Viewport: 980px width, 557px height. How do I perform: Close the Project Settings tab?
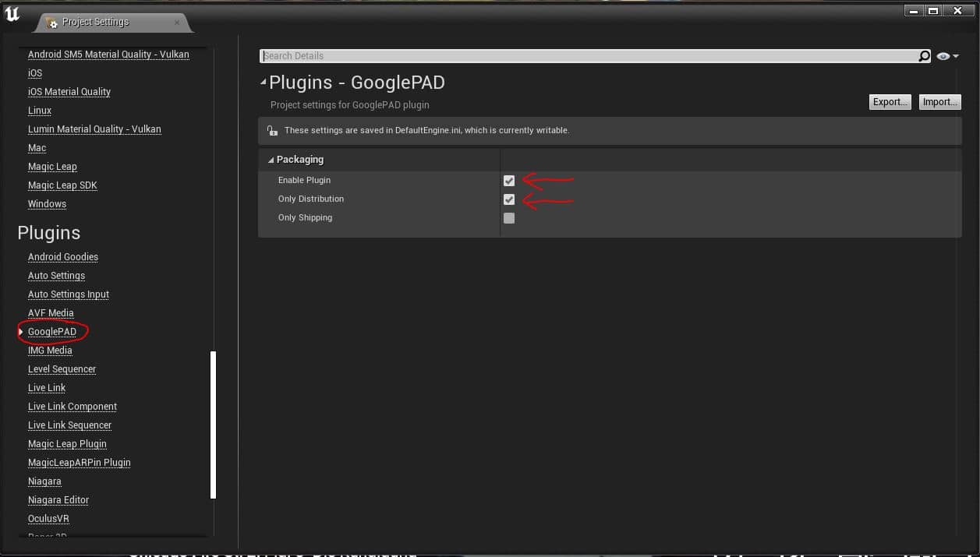click(x=177, y=23)
